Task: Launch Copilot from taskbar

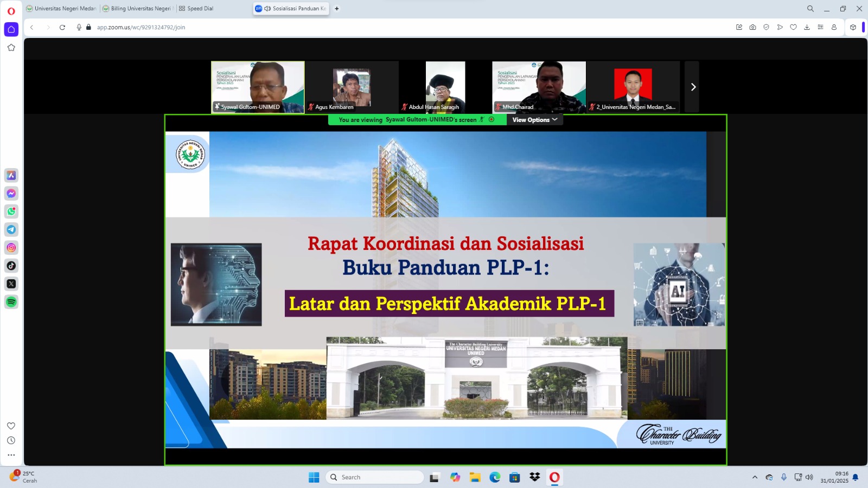Action: pyautogui.click(x=455, y=477)
